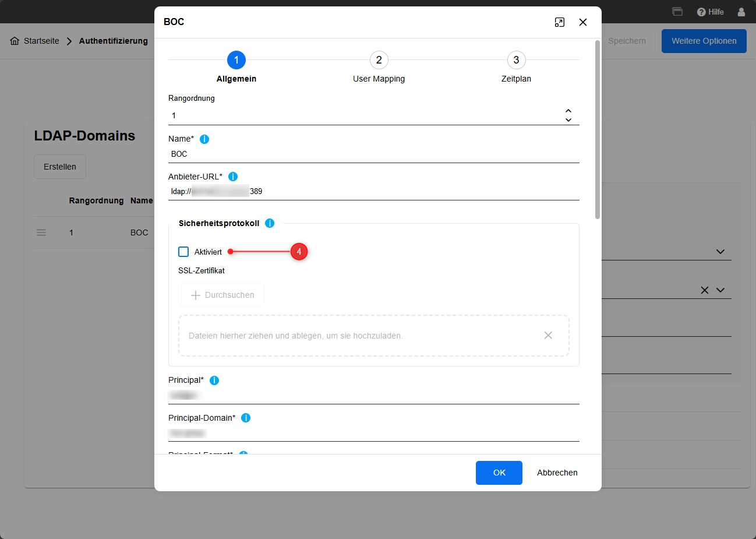Image resolution: width=756 pixels, height=539 pixels.
Task: Increase the Rangordnung value
Action: [568, 111]
